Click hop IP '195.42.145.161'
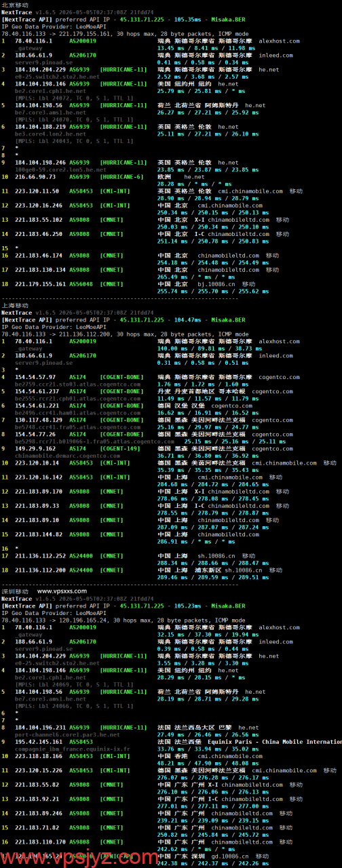The width and height of the screenshot is (342, 868). tap(39, 741)
